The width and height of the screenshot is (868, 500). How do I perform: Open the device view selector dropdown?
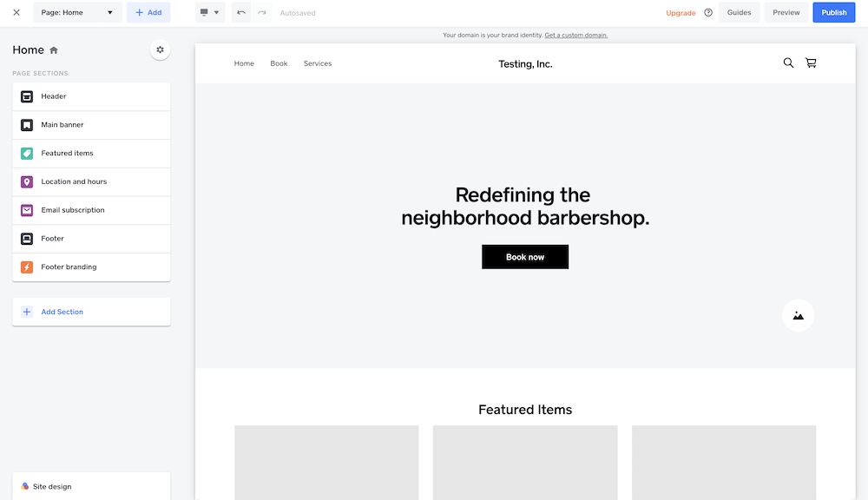pos(210,12)
